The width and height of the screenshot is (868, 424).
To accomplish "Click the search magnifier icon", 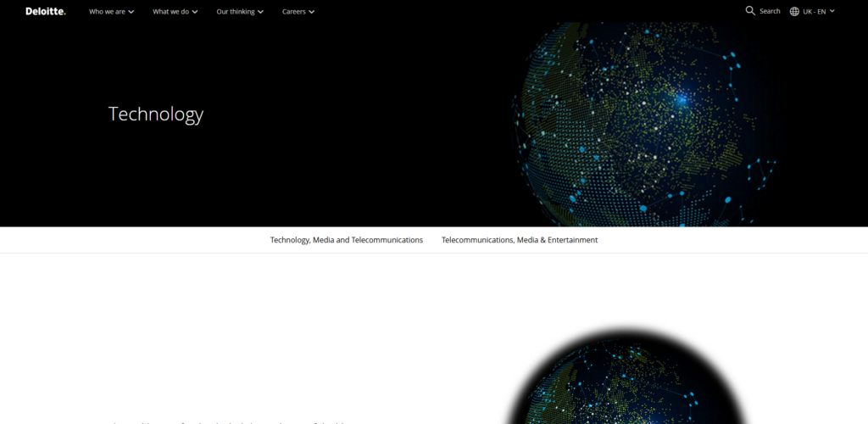I will click(x=750, y=10).
